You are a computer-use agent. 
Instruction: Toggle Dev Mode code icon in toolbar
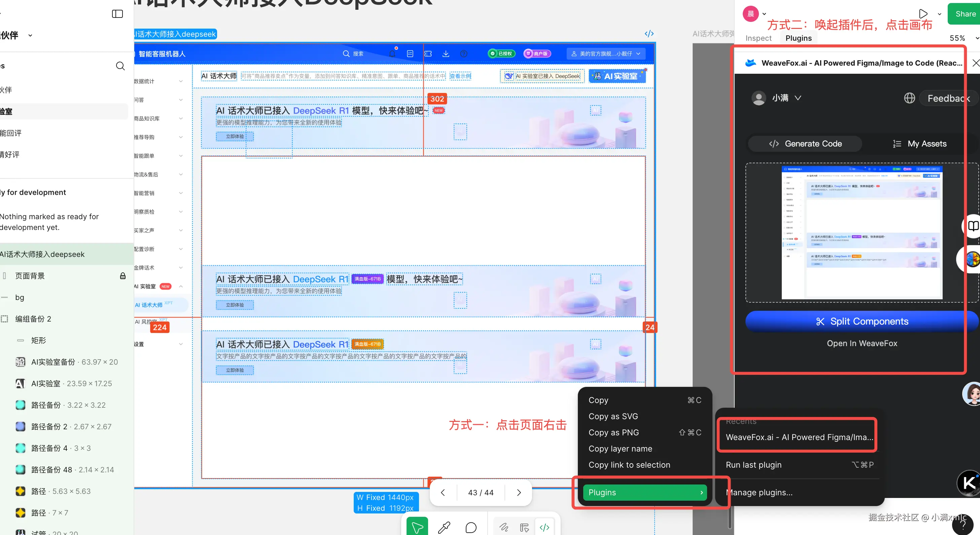coord(545,527)
